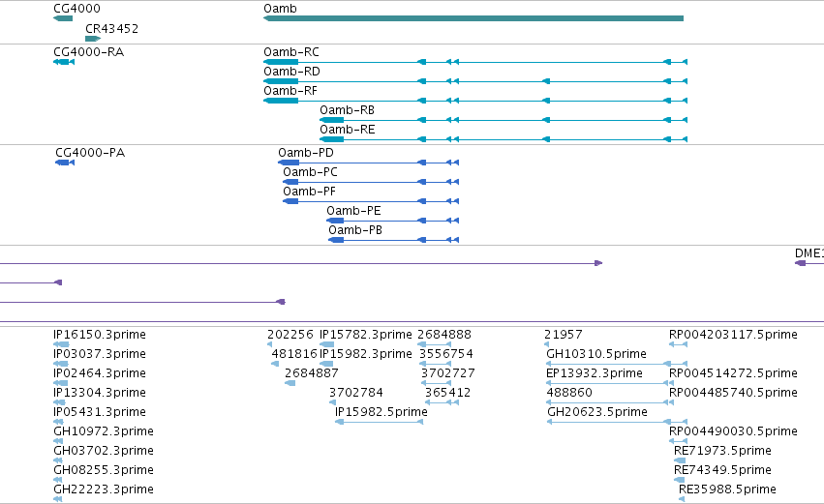Click the CG4000 gene label
This screenshot has width=824, height=504.
pos(76,9)
